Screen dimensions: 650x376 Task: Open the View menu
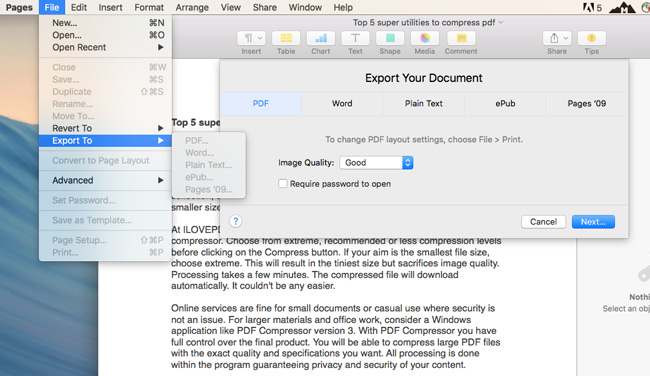click(x=230, y=7)
